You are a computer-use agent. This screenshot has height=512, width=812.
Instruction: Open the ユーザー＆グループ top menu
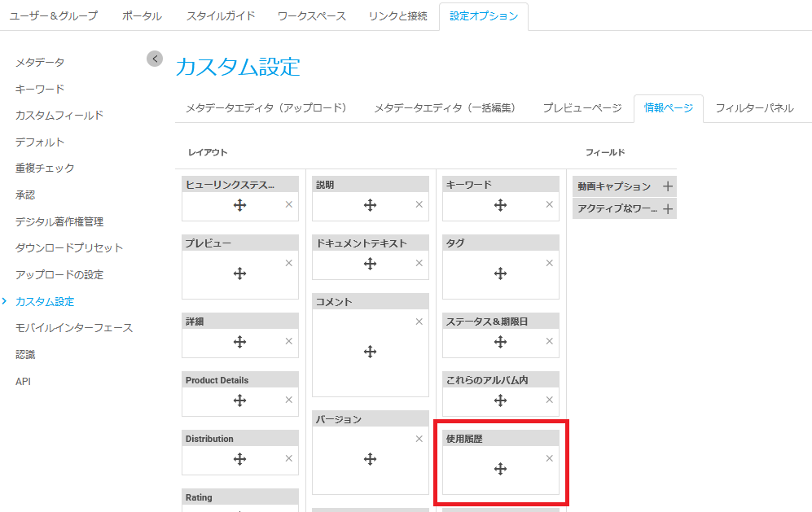pyautogui.click(x=54, y=16)
